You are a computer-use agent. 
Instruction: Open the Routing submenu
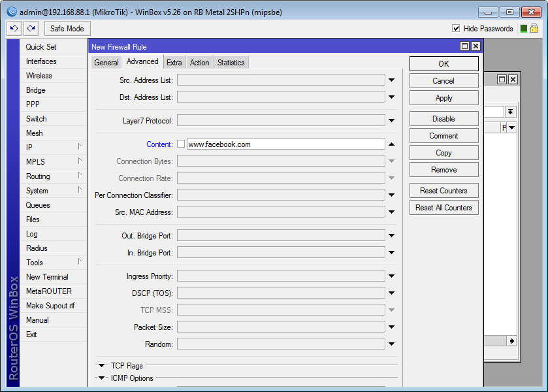pos(54,176)
